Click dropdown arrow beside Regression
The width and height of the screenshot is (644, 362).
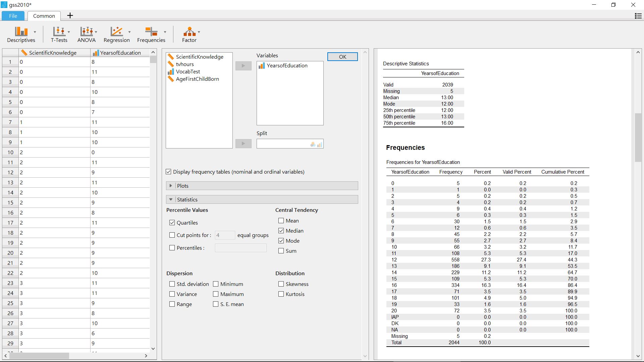(x=129, y=32)
